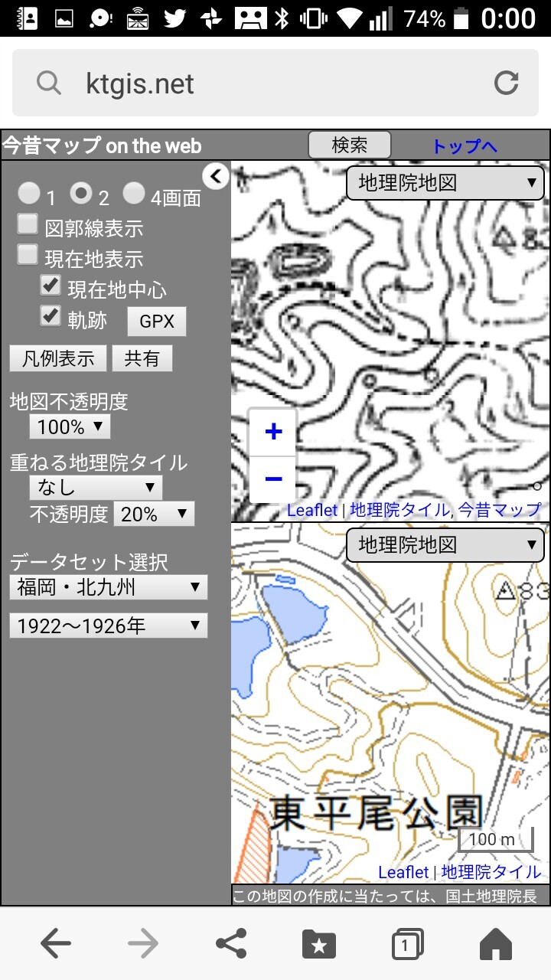Open 1922〜1926年 period dropdown
This screenshot has width=551, height=980.
108,626
